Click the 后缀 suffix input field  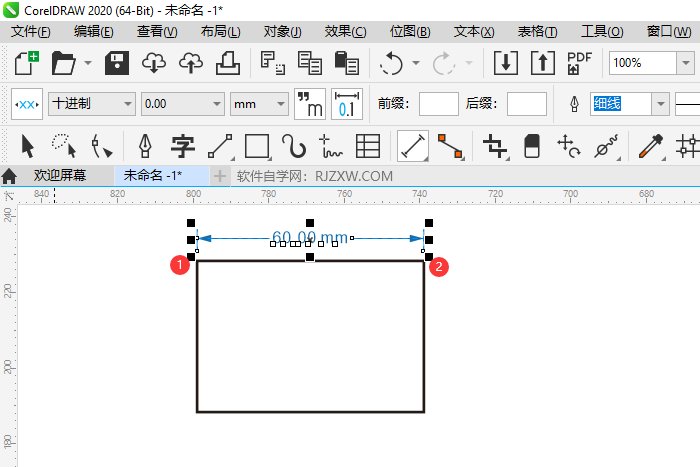click(527, 104)
